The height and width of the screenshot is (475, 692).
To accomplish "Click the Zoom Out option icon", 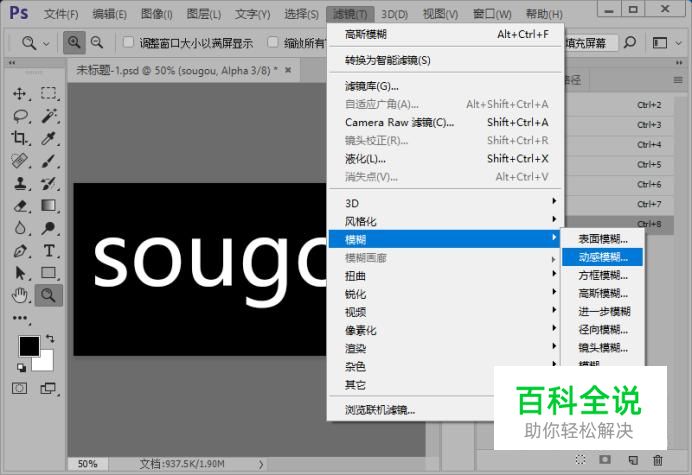I will [x=97, y=43].
